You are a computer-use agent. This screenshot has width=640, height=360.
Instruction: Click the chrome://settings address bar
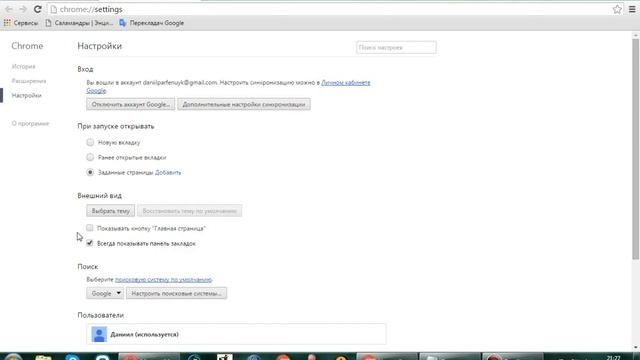coord(330,9)
